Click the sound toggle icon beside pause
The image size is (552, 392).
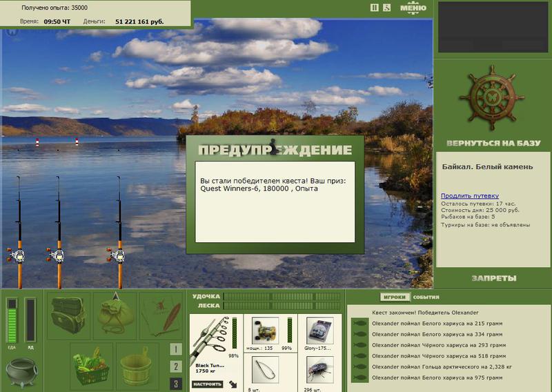tap(386, 8)
